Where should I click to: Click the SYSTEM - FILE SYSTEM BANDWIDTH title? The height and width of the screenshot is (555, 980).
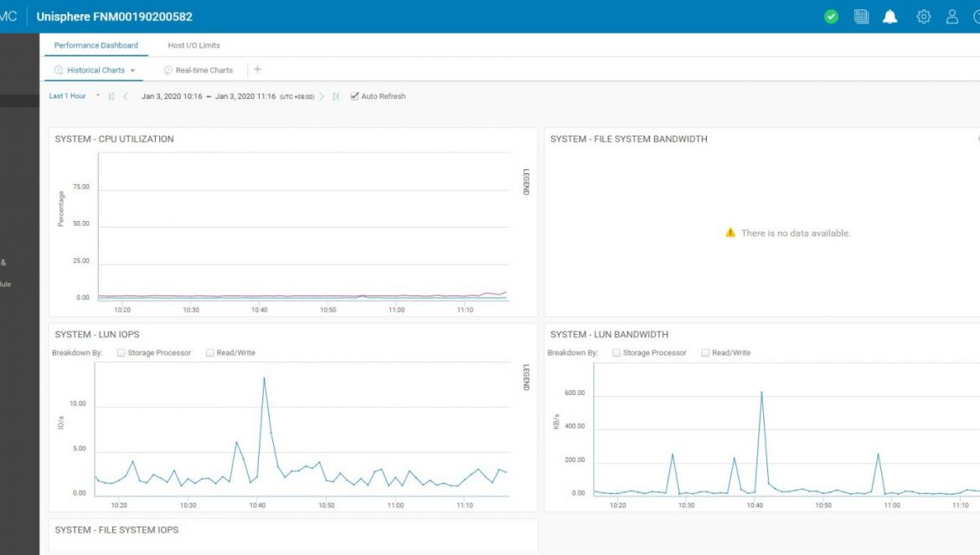click(629, 139)
